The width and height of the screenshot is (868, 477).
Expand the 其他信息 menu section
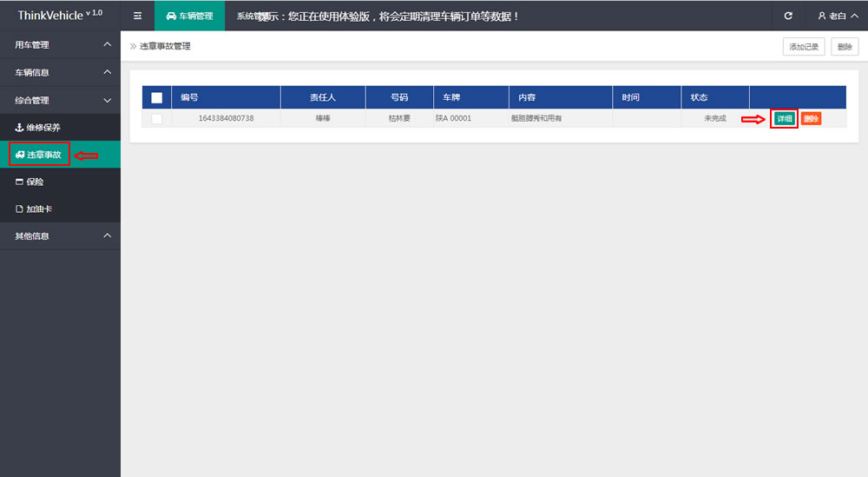(x=61, y=236)
